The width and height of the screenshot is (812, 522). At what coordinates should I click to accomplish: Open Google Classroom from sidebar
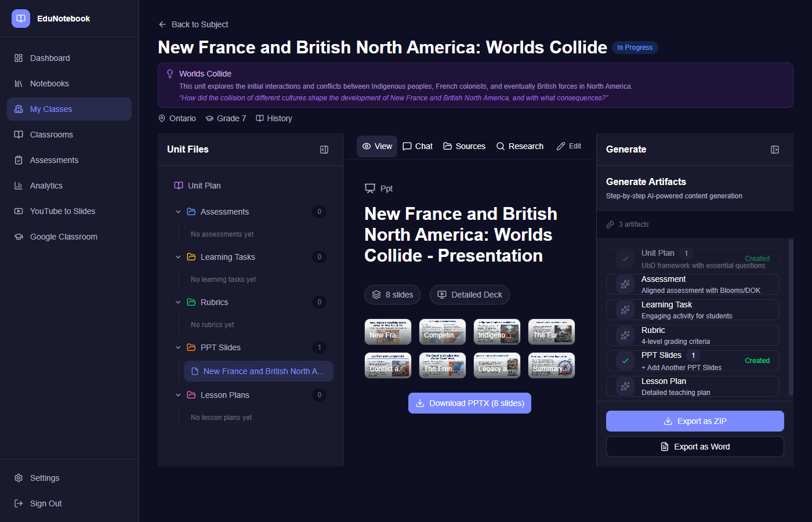click(64, 237)
